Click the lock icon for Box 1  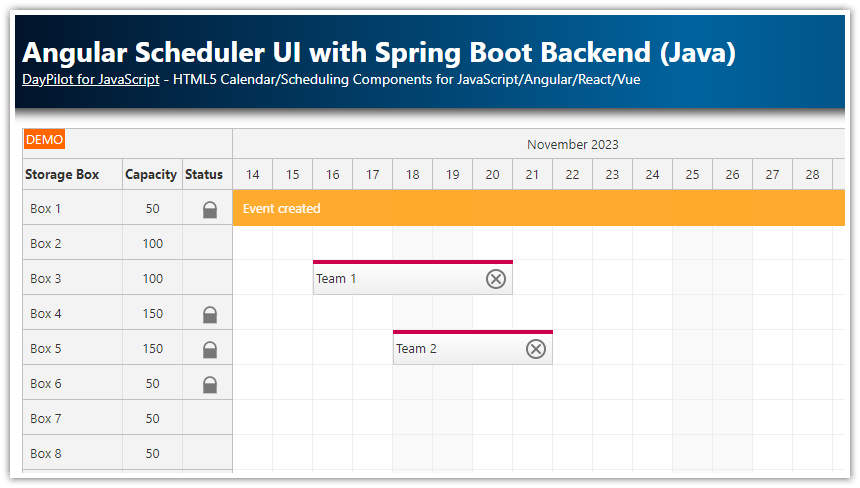pyautogui.click(x=210, y=210)
